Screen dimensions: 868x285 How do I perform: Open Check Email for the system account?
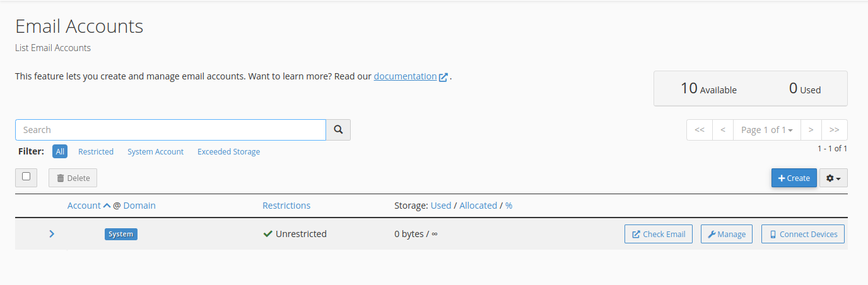[659, 235]
